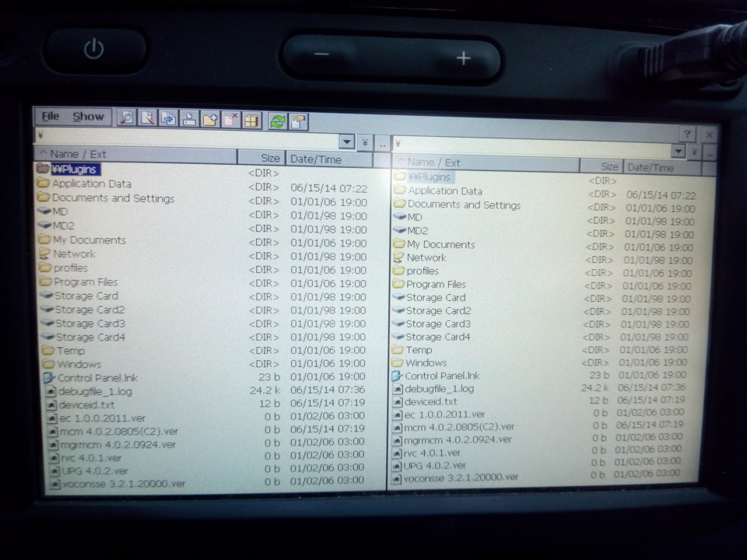This screenshot has width=747, height=560.
Task: Select Storage Card drive icon in left panel
Action: coord(47,295)
